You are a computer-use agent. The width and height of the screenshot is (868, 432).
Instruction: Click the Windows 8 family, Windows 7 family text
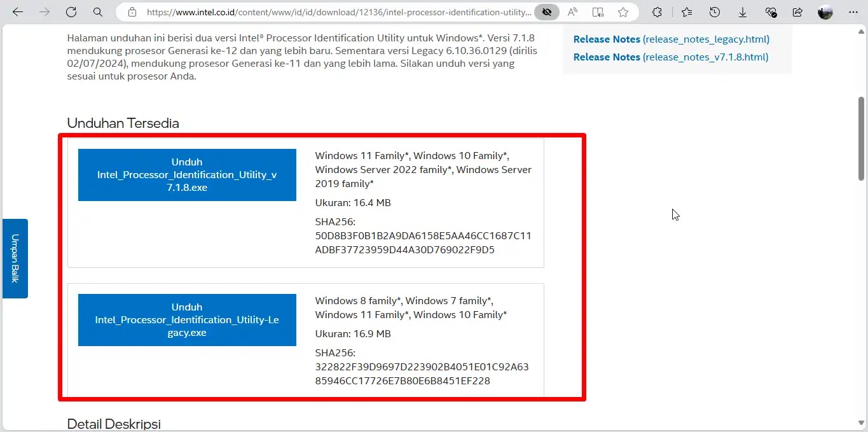click(403, 301)
